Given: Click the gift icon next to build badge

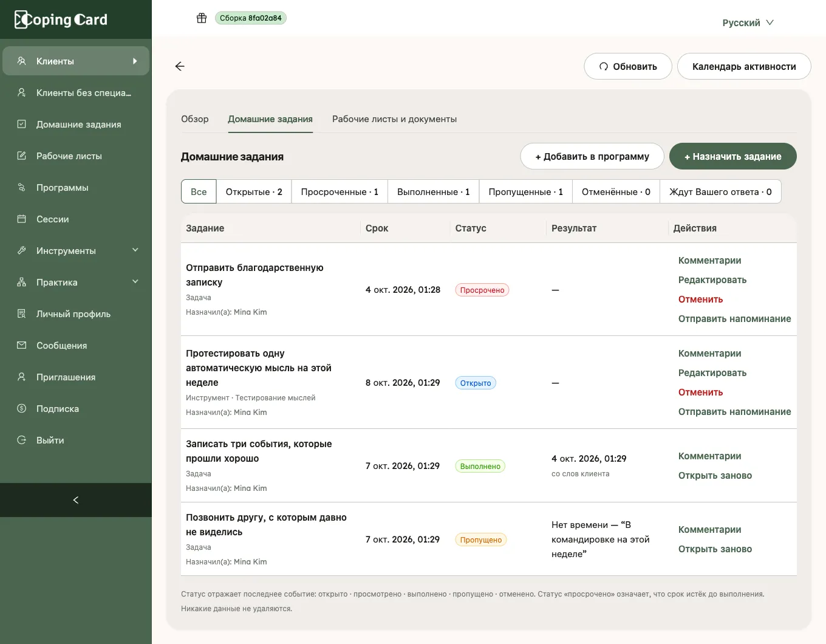Looking at the screenshot, I should (x=202, y=18).
